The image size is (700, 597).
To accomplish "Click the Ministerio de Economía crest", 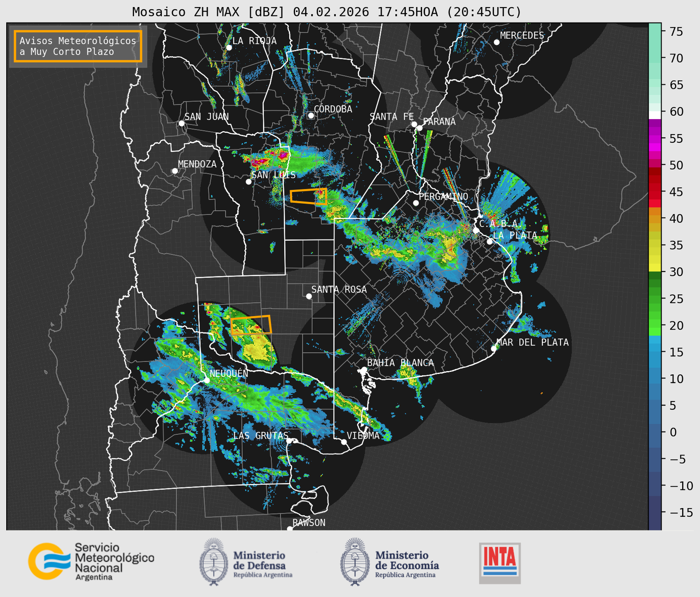I will click(x=354, y=562).
